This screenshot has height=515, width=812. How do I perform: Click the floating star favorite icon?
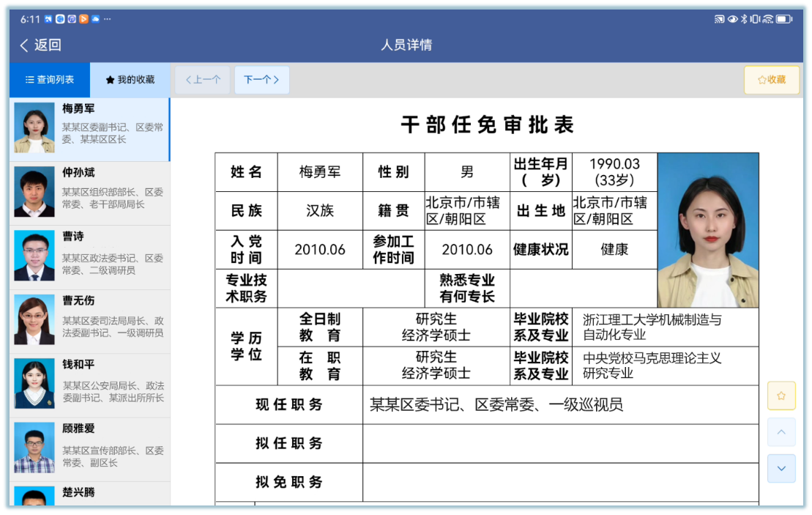tap(781, 396)
